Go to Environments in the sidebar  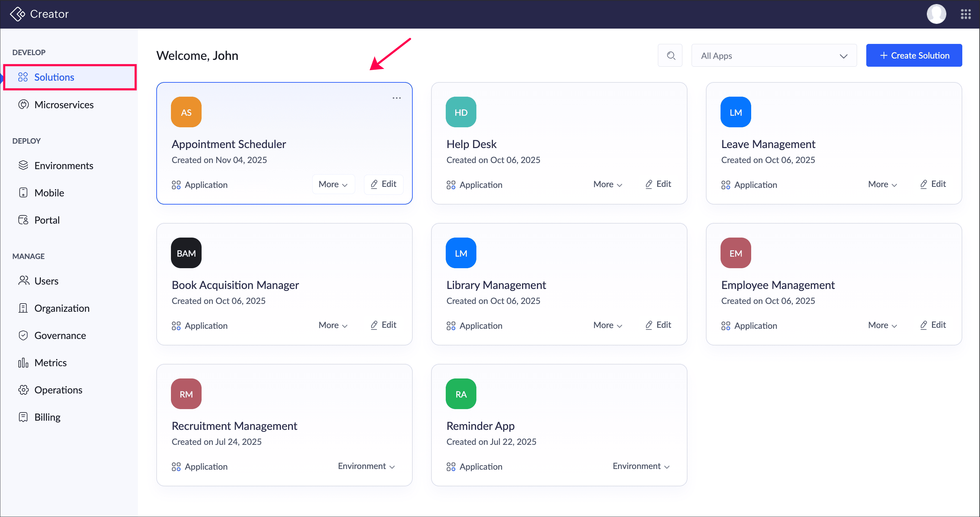[x=64, y=165]
